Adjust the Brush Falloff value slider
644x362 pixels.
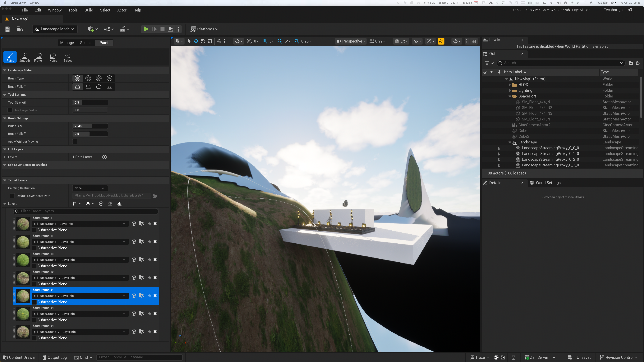pyautogui.click(x=90, y=134)
